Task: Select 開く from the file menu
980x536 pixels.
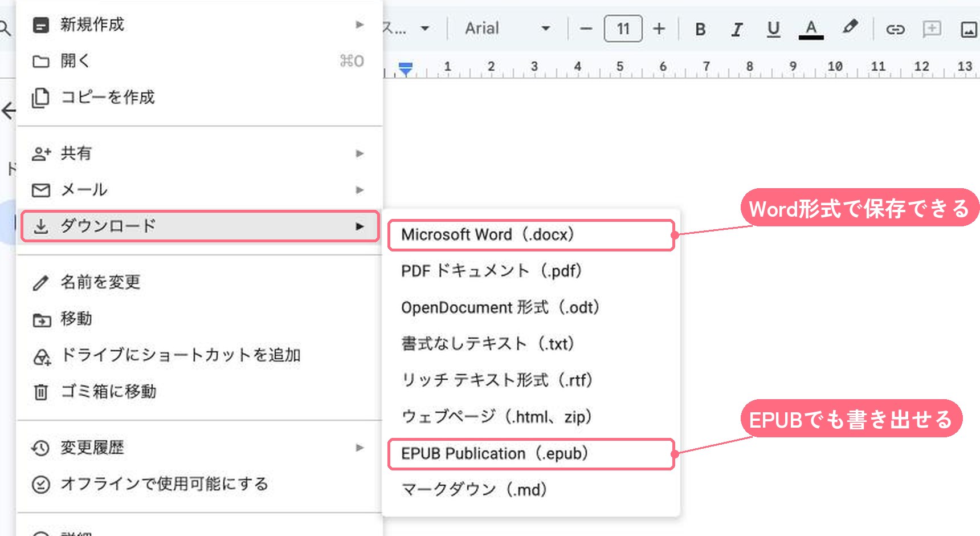Action: click(x=199, y=61)
